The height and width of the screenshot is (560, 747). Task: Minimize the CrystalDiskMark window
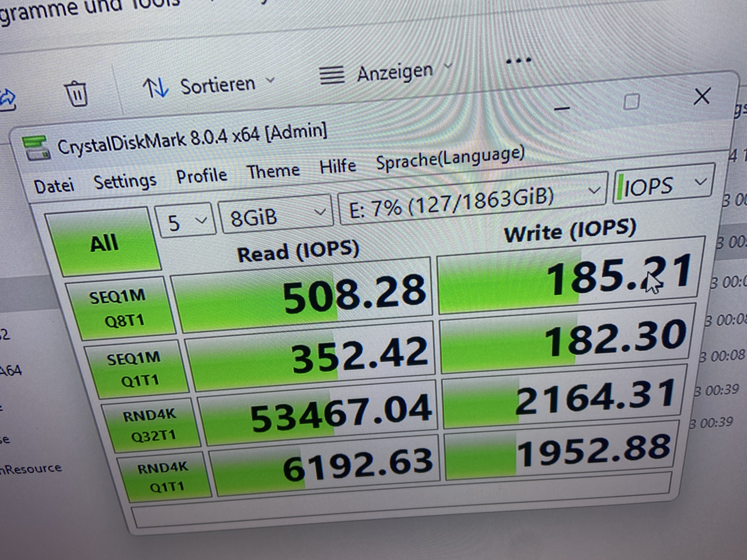coord(562,108)
